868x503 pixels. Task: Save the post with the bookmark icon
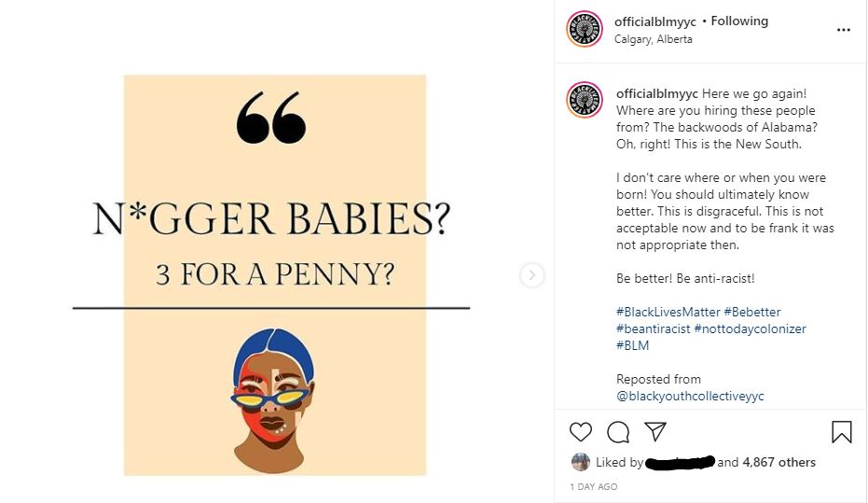point(841,432)
